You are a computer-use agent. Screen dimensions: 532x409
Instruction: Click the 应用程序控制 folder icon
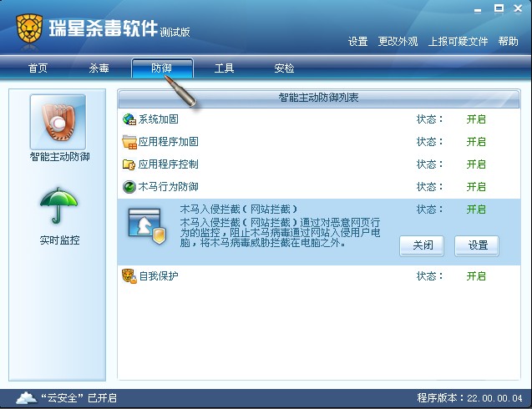point(129,164)
